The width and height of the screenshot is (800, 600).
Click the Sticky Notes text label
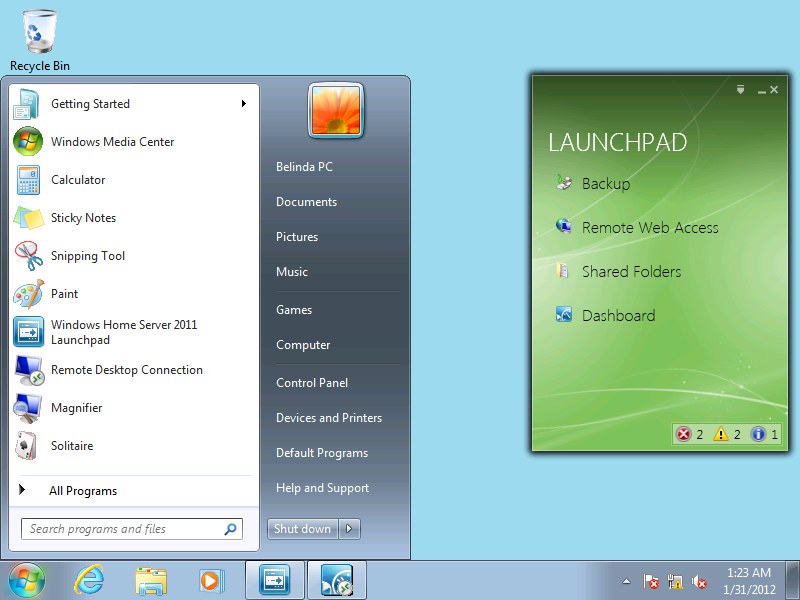click(x=83, y=218)
